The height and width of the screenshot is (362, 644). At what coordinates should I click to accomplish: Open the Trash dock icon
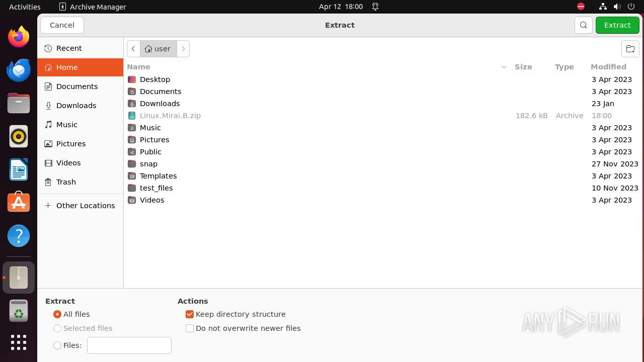[x=19, y=311]
